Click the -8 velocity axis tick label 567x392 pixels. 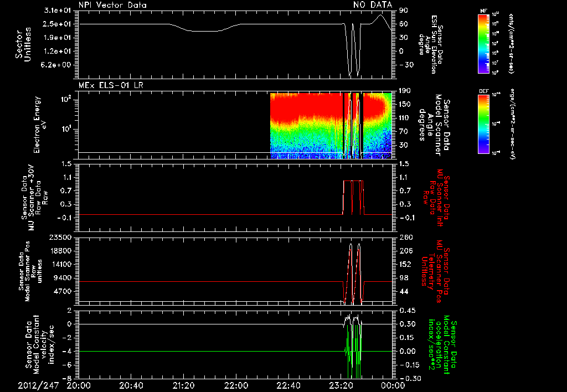[68, 379]
